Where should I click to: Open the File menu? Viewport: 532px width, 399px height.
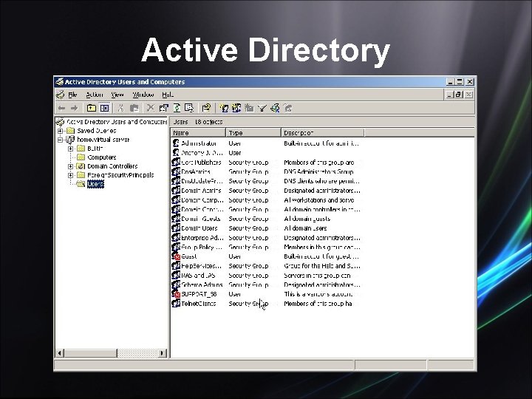(73, 95)
